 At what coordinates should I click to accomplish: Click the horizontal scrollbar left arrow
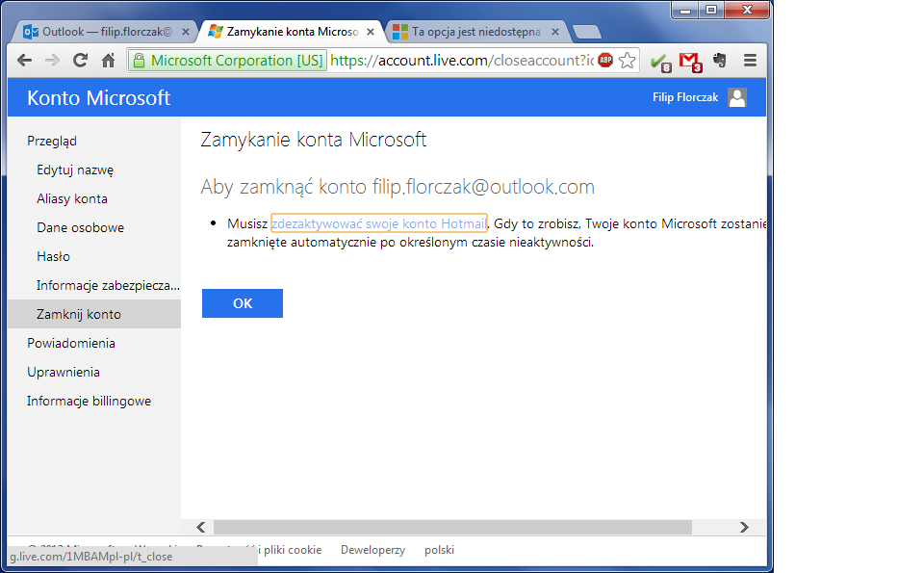[x=201, y=527]
